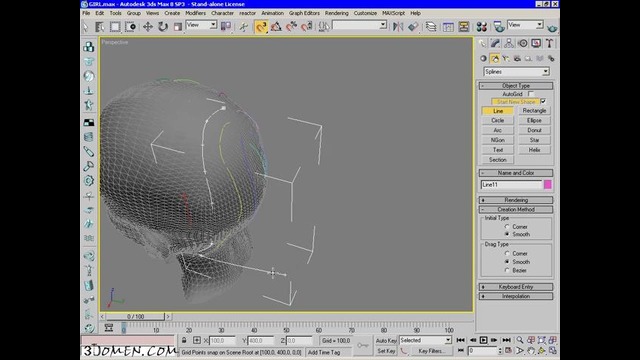640x360 pixels.
Task: Open the Render Scene dialog
Action: [x=499, y=27]
